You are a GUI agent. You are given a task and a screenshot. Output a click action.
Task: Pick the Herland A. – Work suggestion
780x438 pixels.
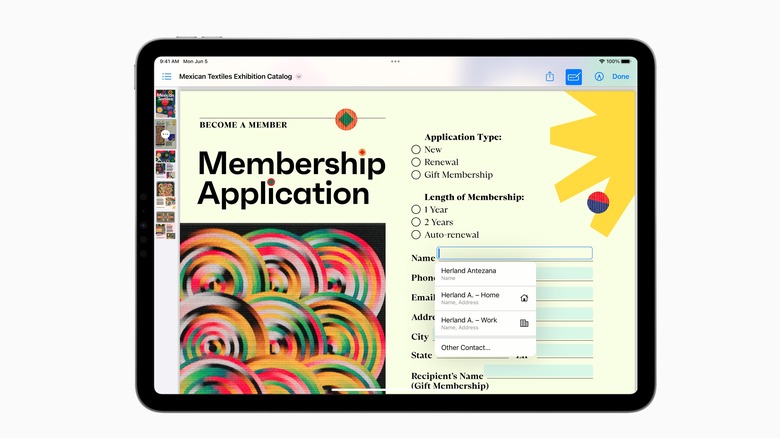coord(485,323)
